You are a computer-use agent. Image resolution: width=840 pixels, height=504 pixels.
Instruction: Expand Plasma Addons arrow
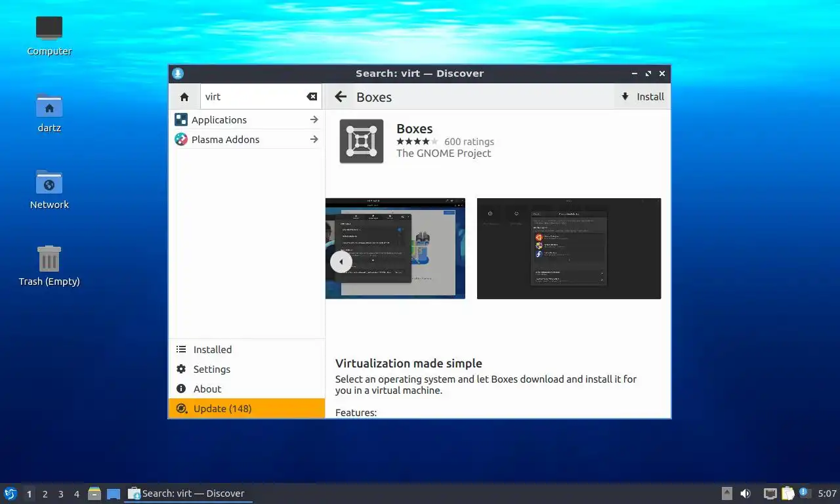[x=314, y=139]
